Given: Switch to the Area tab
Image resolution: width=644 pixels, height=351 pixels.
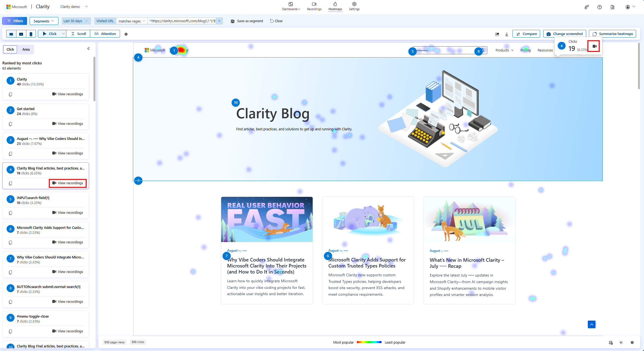Looking at the screenshot, I should 26,49.
